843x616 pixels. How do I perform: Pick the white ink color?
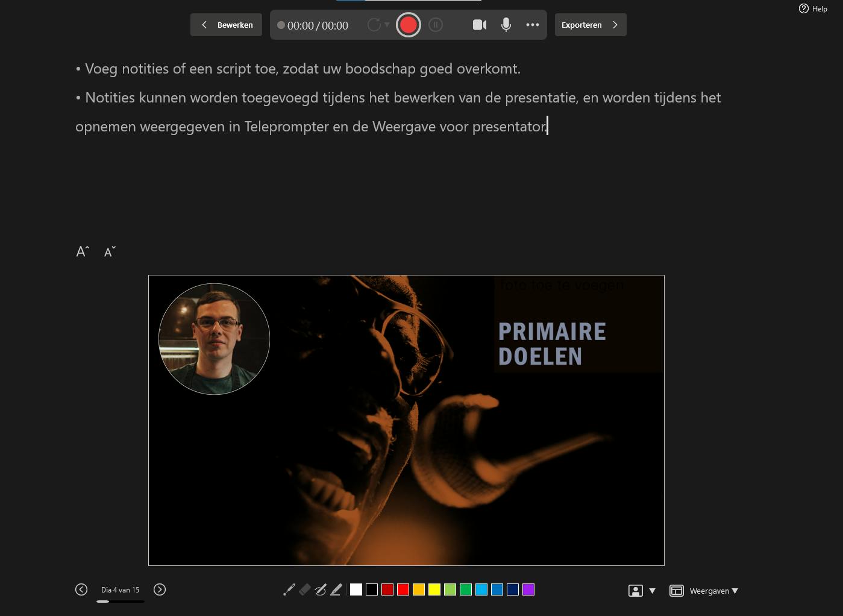356,589
